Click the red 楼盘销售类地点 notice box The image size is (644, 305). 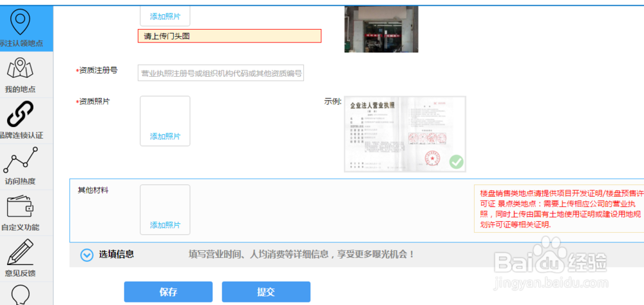559,209
